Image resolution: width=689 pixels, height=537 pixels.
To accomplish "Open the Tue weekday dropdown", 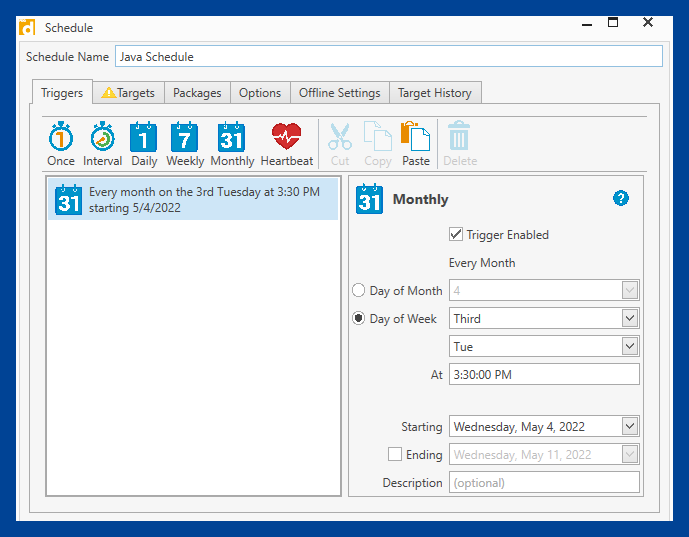I will (x=630, y=346).
